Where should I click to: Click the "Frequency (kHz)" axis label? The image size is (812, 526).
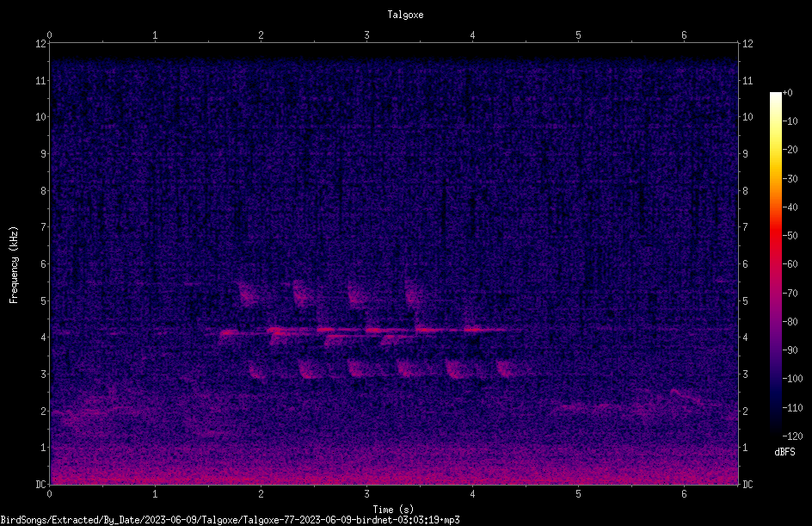(14, 265)
